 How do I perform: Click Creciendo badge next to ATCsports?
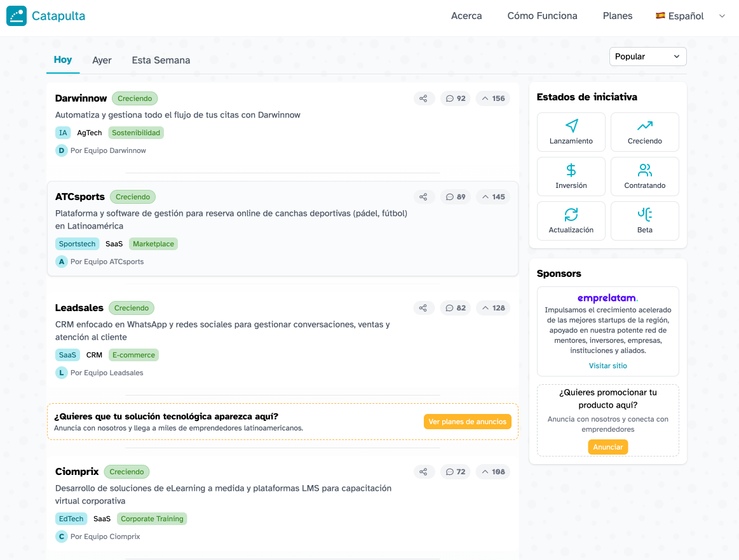coord(133,197)
